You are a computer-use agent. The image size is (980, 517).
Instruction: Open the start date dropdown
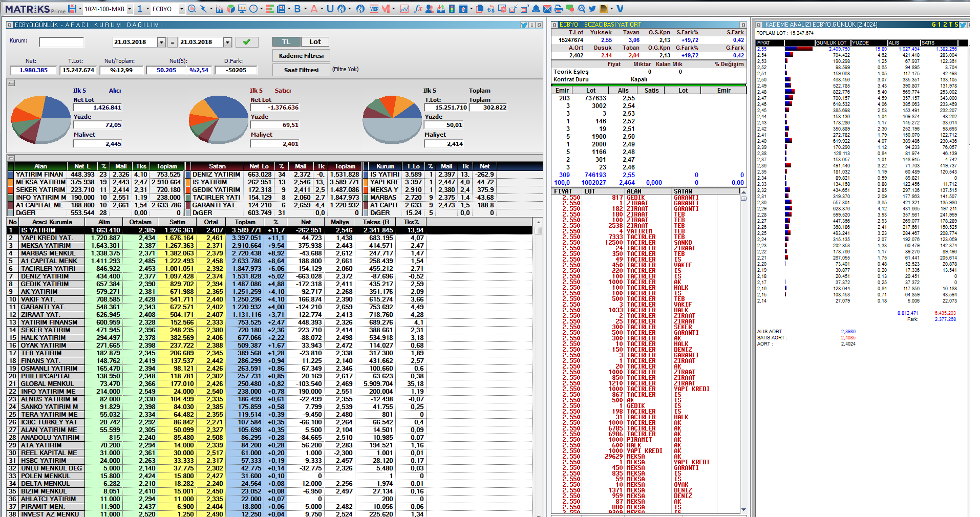point(162,42)
